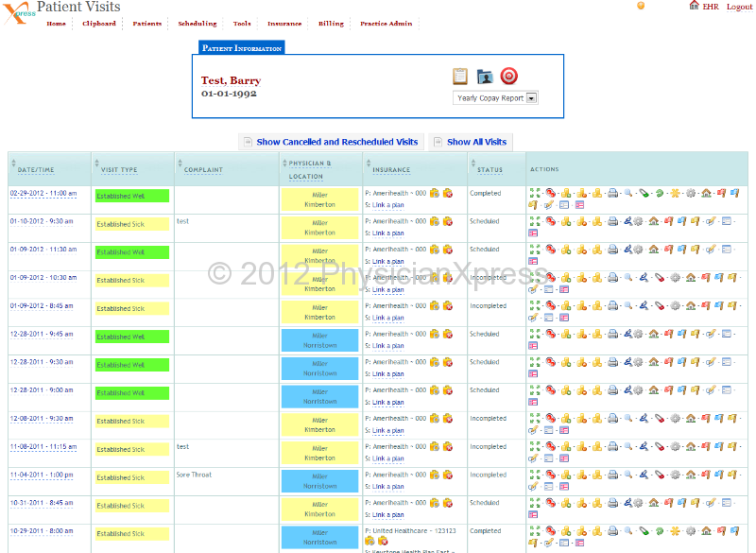Click the red target icon in Patient Information
Viewport: 756px width, 553px height.
pos(509,77)
